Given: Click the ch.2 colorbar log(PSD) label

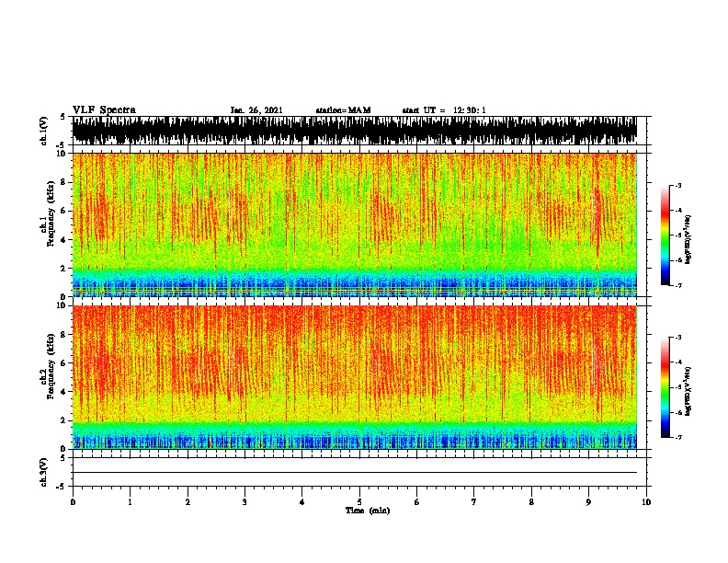Looking at the screenshot, I should coord(688,391).
